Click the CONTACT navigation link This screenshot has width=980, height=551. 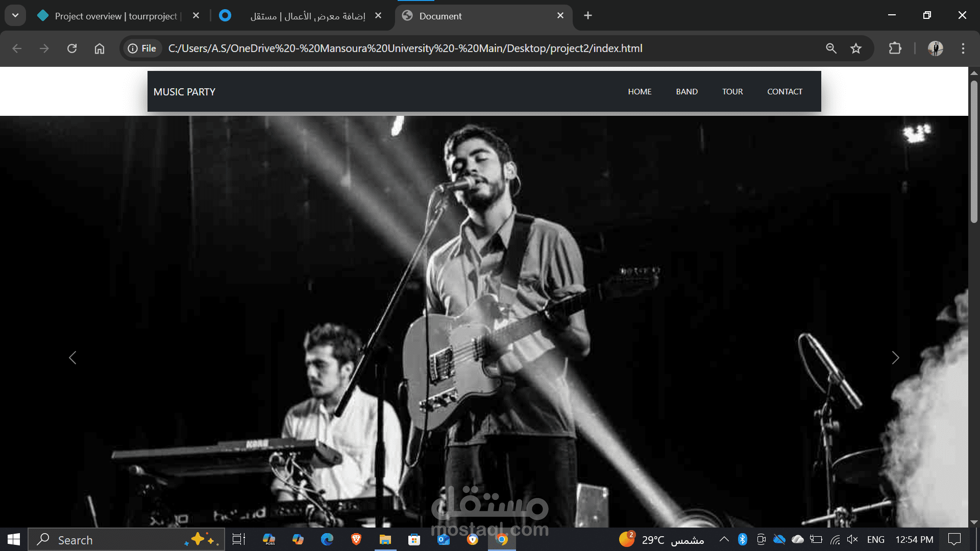coord(785,92)
